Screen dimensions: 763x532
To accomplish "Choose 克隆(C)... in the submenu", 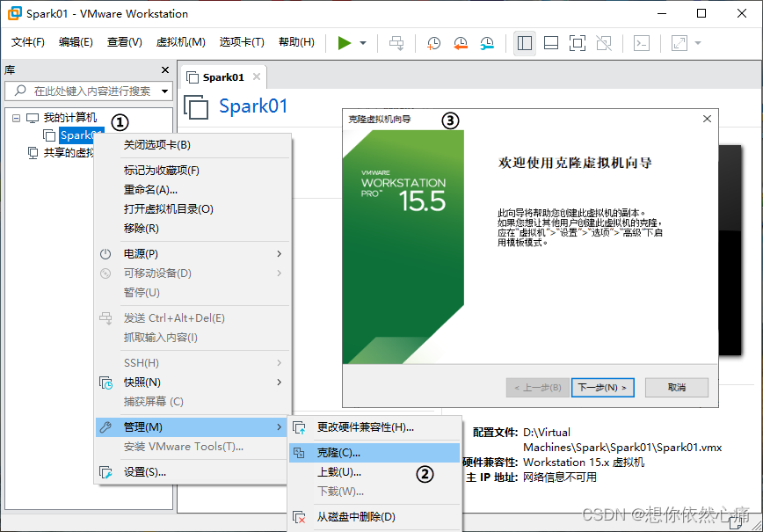I will [374, 453].
